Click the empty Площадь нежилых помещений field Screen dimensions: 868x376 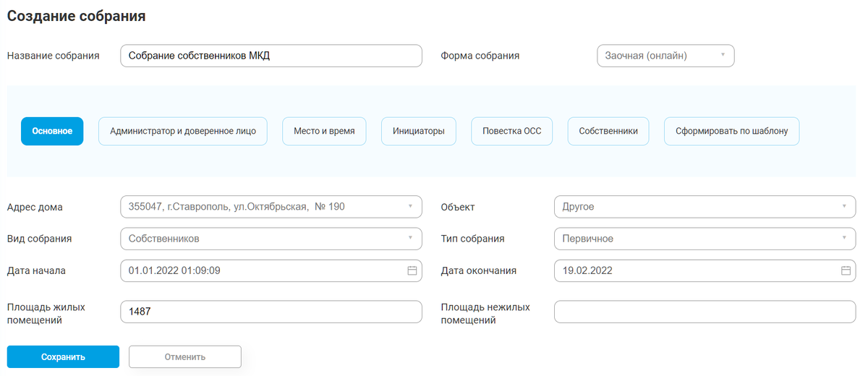[x=704, y=312]
